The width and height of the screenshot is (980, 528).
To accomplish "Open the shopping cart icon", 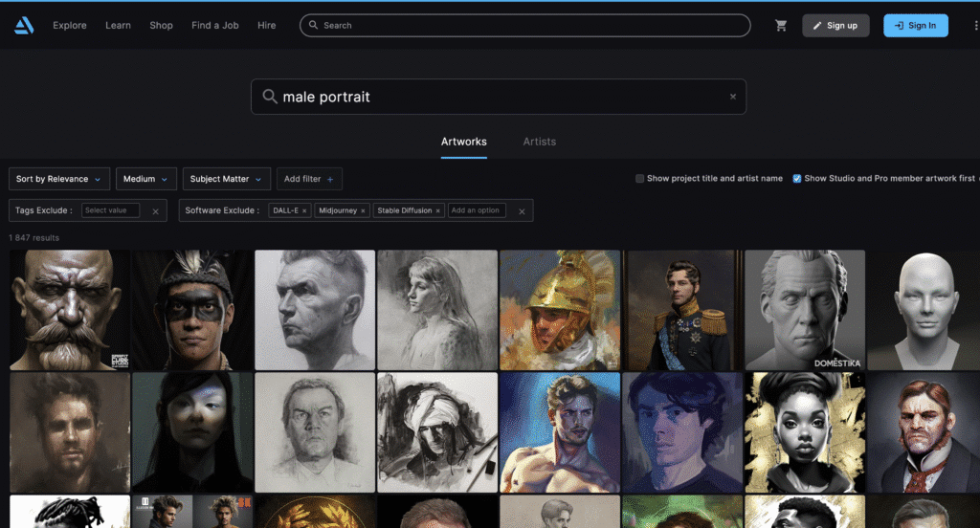I will [x=781, y=26].
